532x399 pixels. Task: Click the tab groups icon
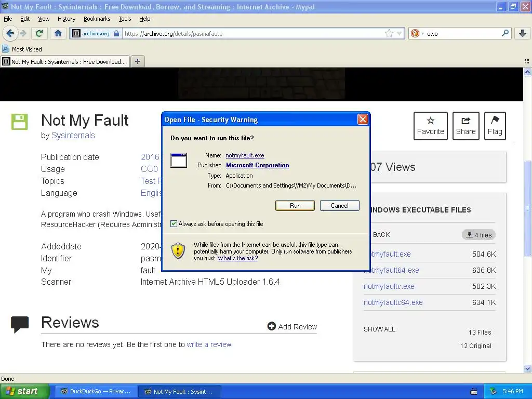point(527,61)
